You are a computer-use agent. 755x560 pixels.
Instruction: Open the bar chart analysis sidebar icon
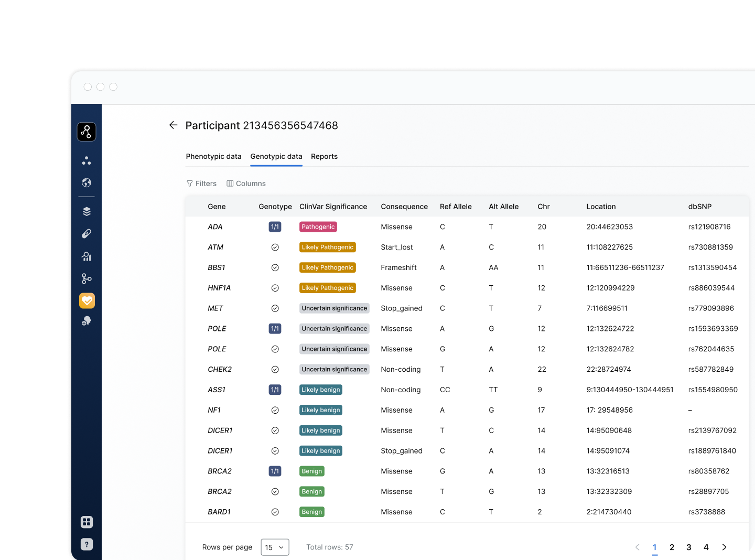tap(87, 256)
